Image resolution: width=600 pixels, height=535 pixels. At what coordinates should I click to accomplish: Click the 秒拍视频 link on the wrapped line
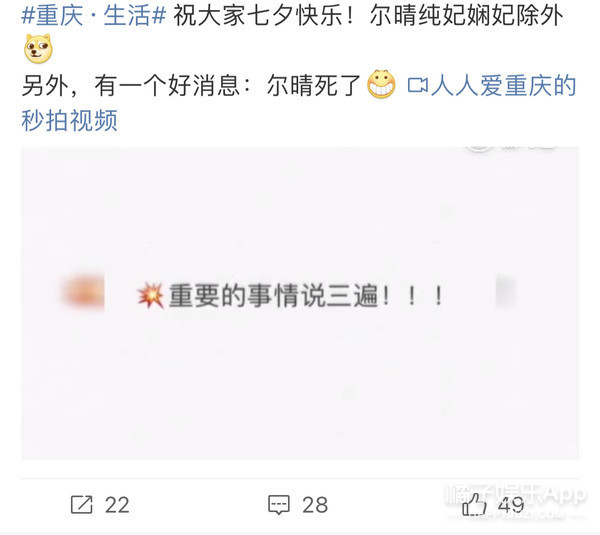pyautogui.click(x=69, y=121)
